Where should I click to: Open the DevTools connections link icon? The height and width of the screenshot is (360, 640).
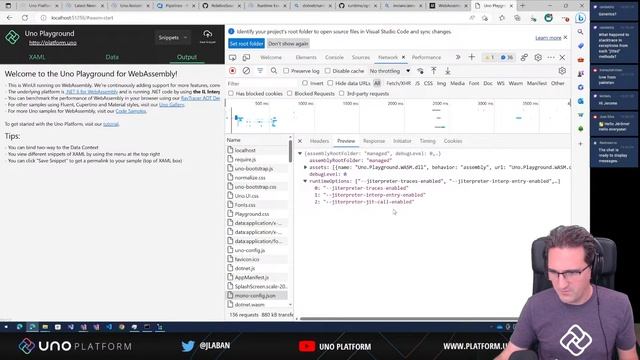524,58
